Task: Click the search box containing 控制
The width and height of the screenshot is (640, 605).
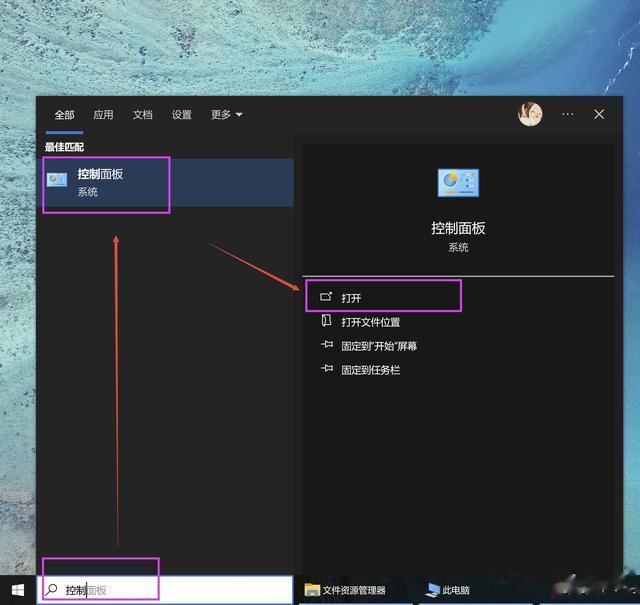Action: (x=165, y=590)
